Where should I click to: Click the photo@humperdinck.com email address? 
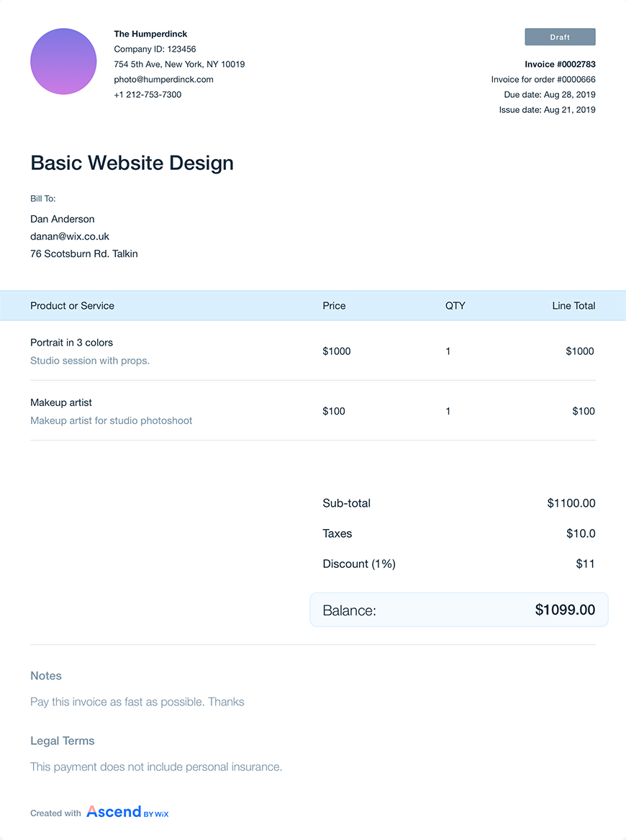click(163, 79)
